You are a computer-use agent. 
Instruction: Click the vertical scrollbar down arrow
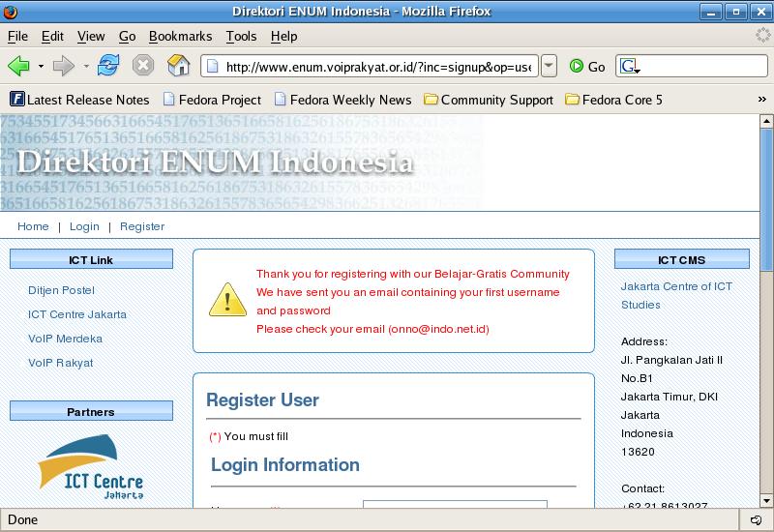click(766, 500)
